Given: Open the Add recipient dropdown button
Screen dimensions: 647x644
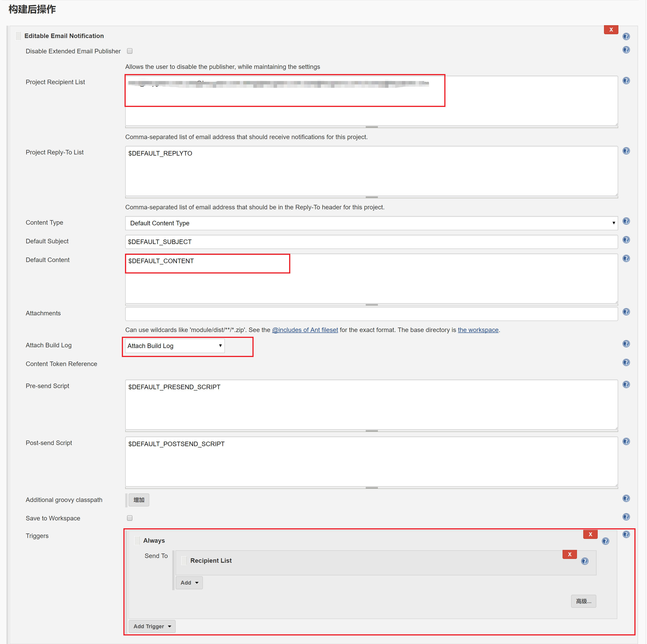Looking at the screenshot, I should [189, 583].
